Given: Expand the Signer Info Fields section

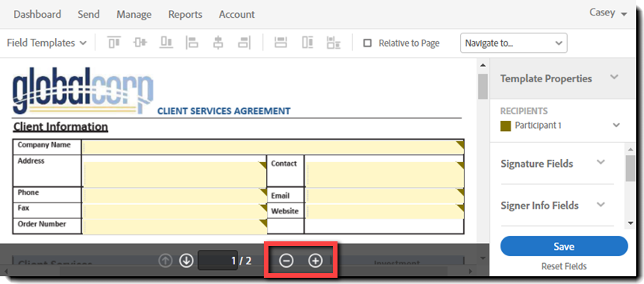Looking at the screenshot, I should 601,204.
